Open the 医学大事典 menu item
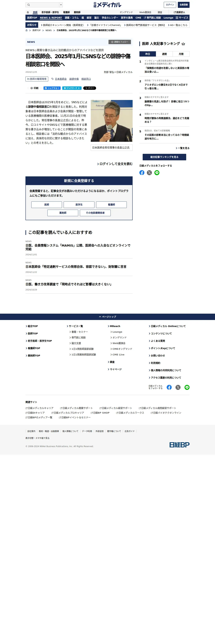This screenshot has width=215, height=644. point(127,18)
